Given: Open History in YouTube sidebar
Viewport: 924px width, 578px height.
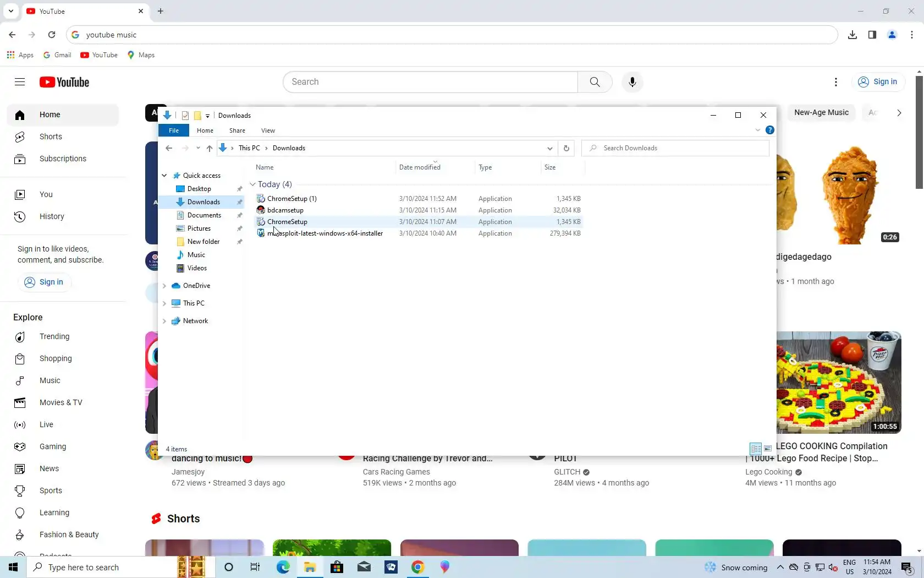Looking at the screenshot, I should coord(63,216).
